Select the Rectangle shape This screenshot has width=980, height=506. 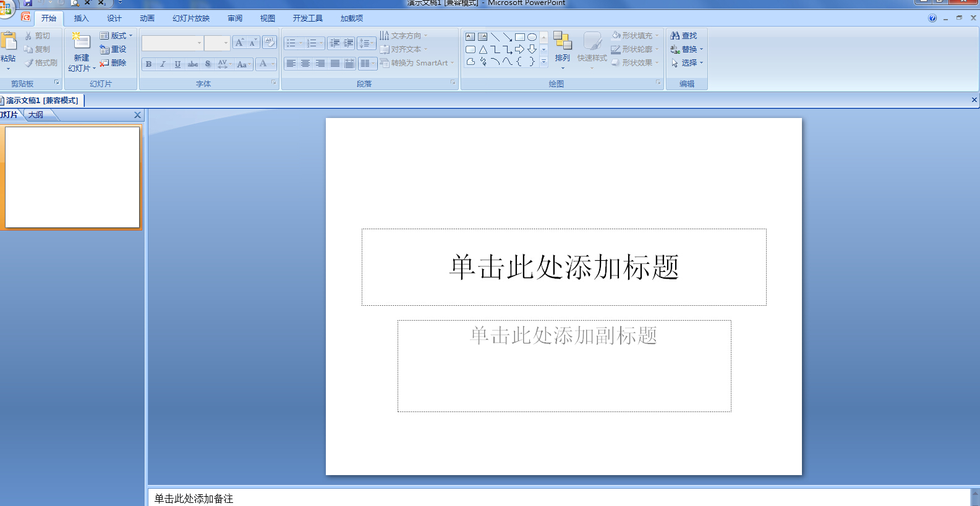[x=520, y=37]
